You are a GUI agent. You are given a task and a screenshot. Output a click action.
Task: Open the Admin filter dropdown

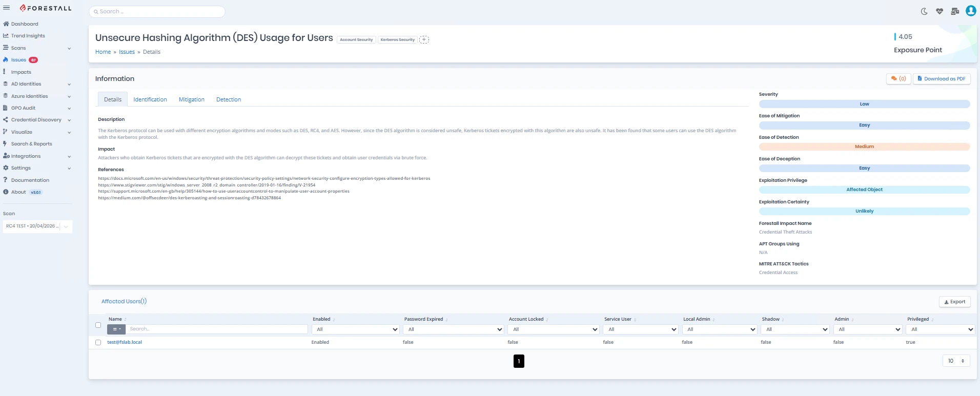point(868,329)
